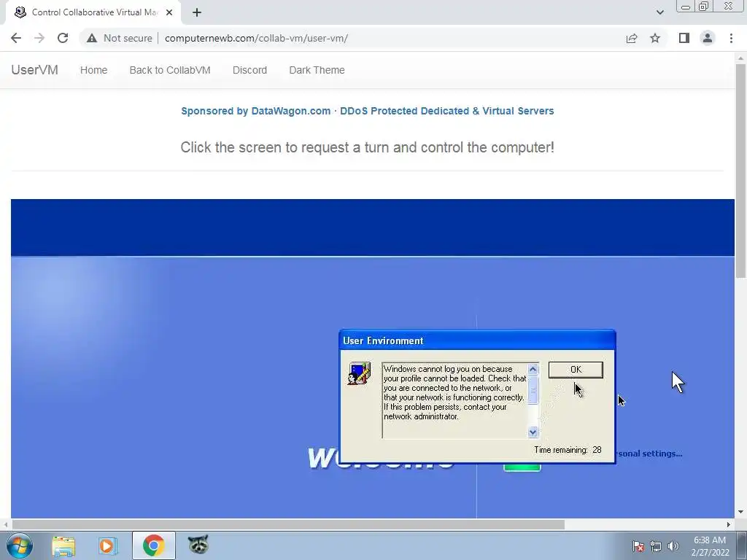Minimize the Chrome window

(686, 7)
